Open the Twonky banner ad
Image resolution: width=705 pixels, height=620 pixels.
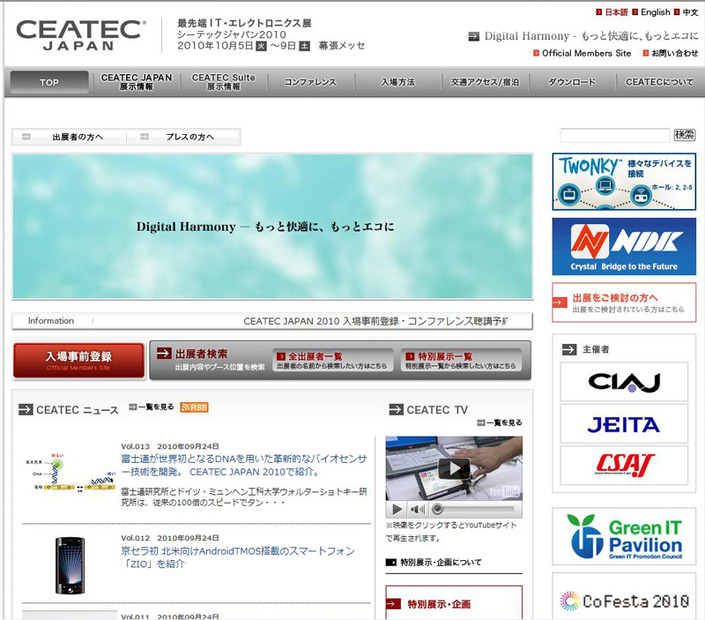(624, 182)
